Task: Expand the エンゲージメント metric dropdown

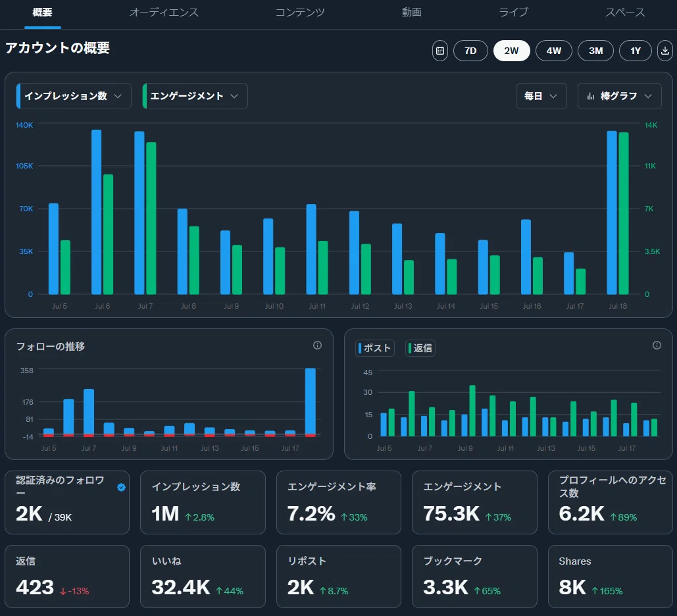Action: [195, 96]
